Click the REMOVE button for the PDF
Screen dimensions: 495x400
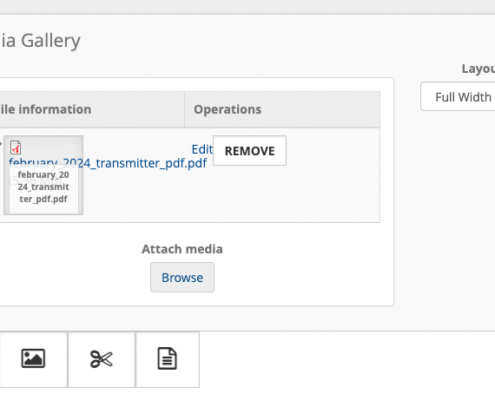click(x=250, y=151)
